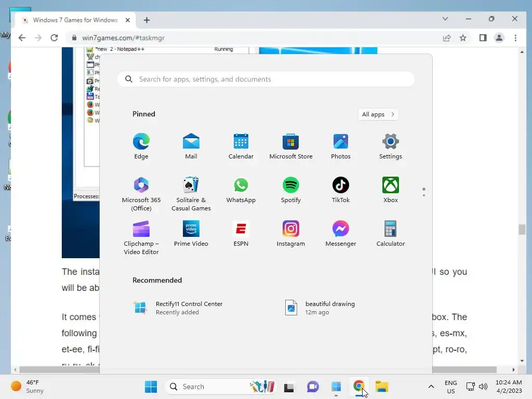Open WhatsApp from pinned apps
The width and height of the screenshot is (532, 399).
pos(241,190)
